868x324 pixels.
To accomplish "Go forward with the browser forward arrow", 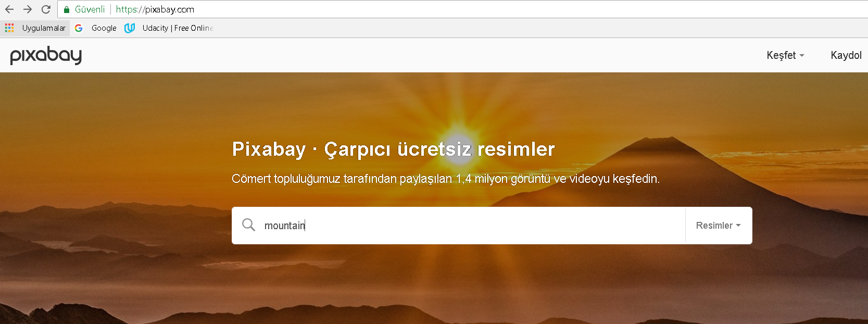I will pyautogui.click(x=28, y=9).
